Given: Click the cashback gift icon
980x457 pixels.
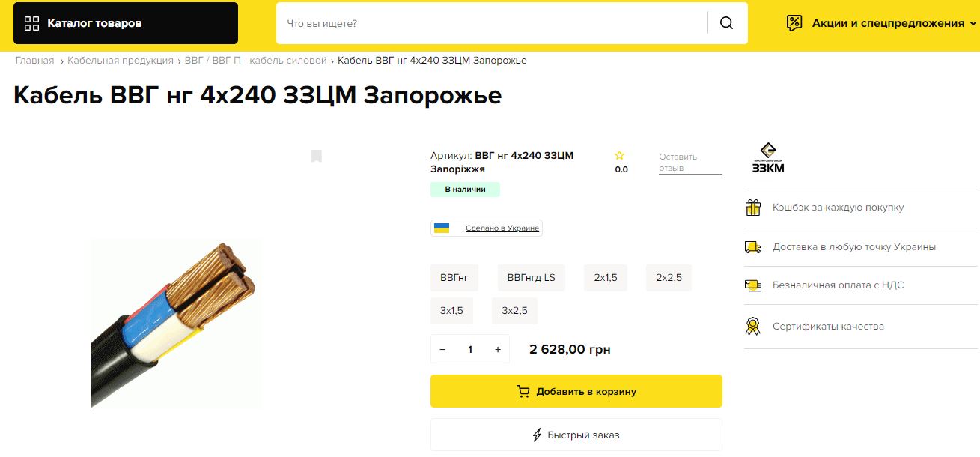Looking at the screenshot, I should tap(752, 208).
